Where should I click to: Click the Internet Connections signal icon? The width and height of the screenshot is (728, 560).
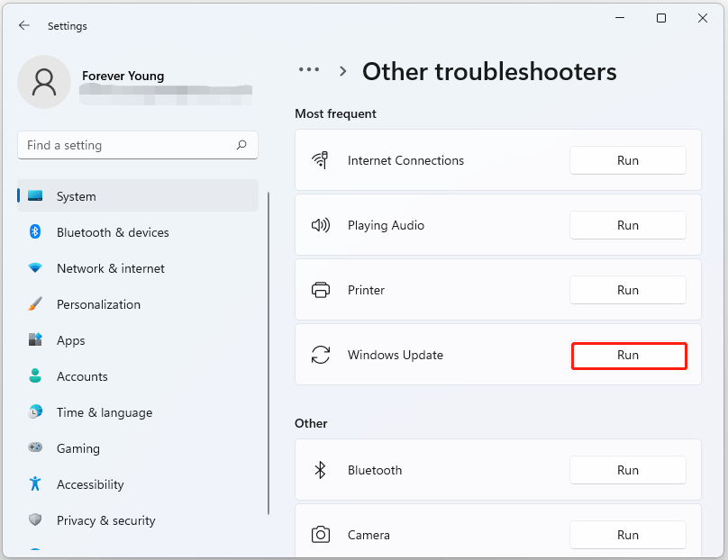[321, 160]
